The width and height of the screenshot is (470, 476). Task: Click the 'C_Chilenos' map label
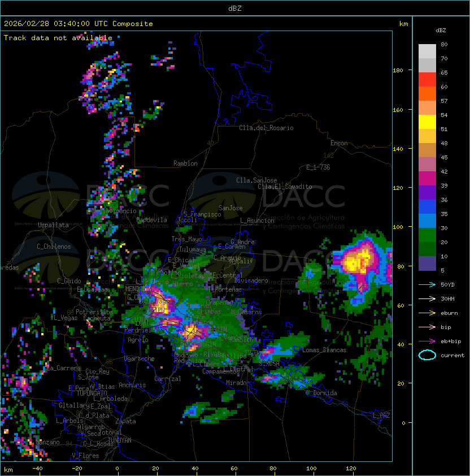(54, 246)
